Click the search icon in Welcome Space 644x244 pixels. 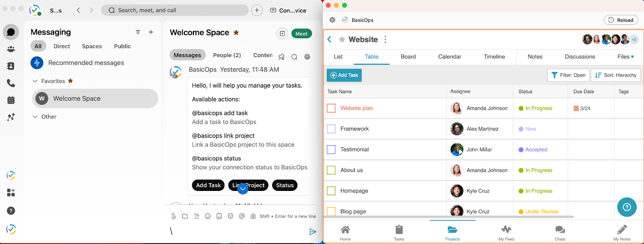(294, 57)
